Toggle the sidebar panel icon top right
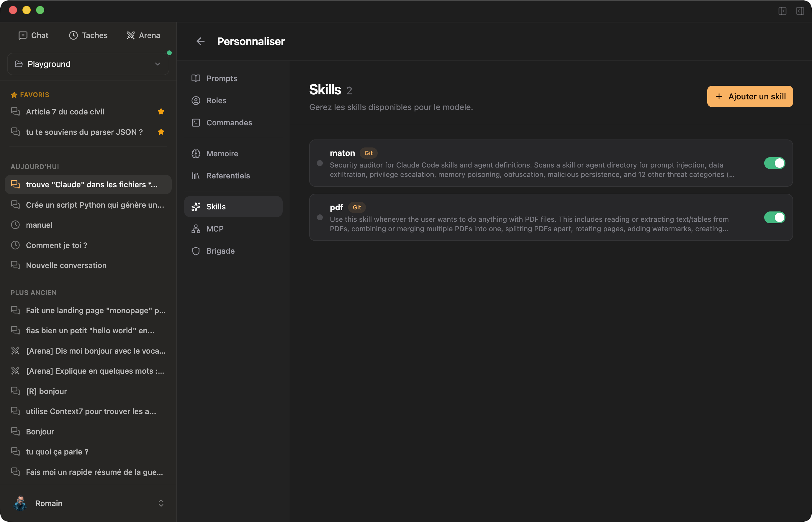 [782, 11]
